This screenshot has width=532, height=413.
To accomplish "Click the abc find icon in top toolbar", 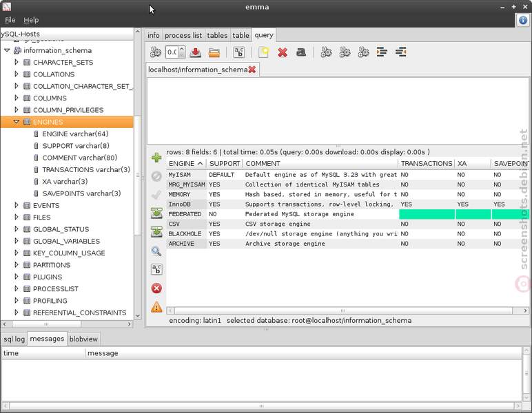I will pyautogui.click(x=239, y=52).
